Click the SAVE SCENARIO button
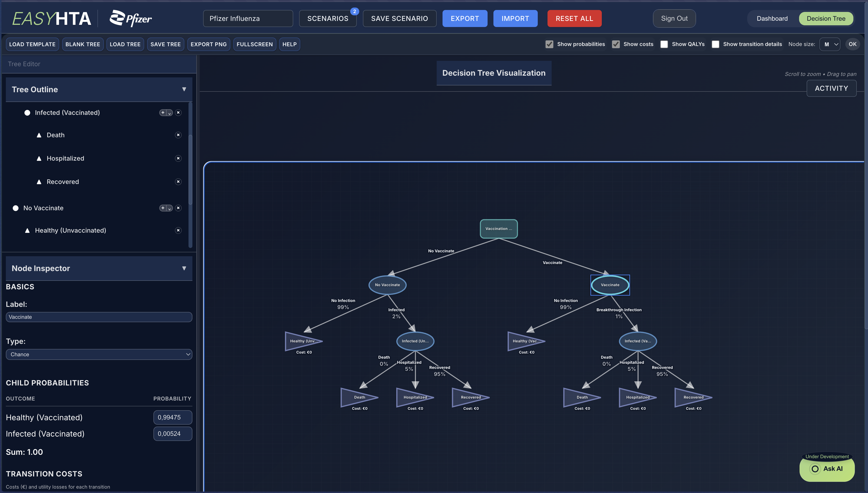Screen dimensions: 868x493 (399, 18)
